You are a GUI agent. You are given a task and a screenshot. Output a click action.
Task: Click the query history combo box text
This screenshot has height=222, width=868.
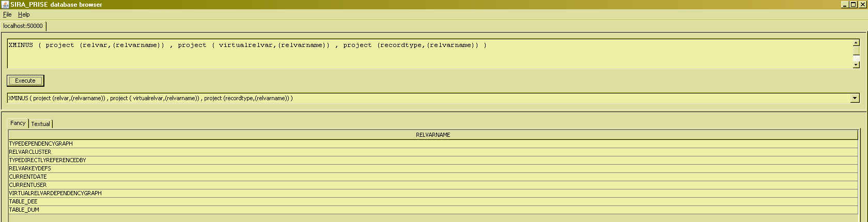coord(413,98)
